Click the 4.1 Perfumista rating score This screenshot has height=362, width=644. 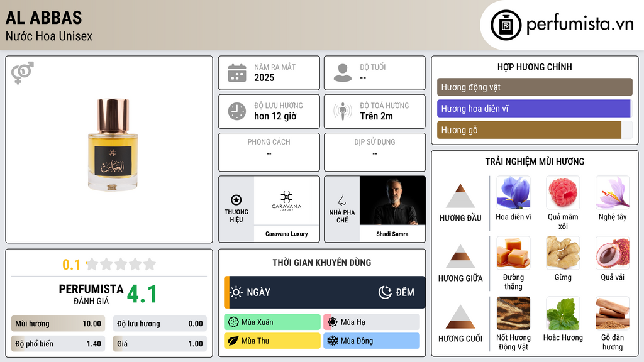pos(142,294)
